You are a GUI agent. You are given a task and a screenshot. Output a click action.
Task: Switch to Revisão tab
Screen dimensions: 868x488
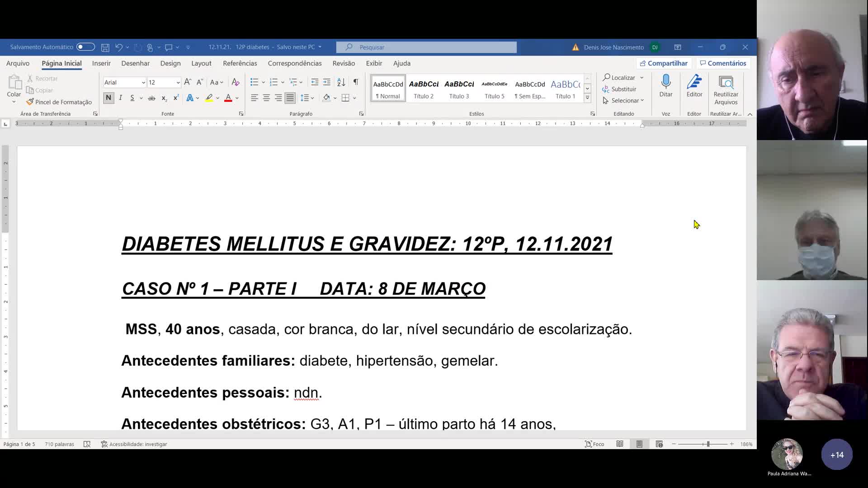344,63
